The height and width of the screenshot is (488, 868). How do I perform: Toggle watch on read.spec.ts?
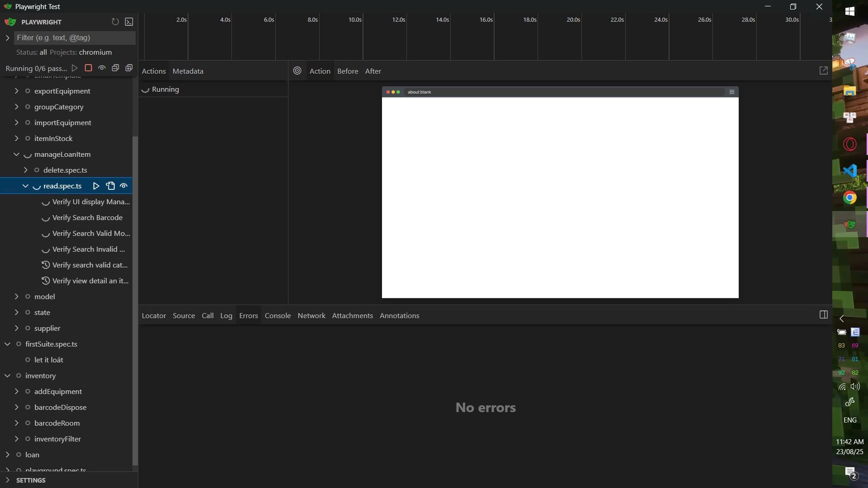click(x=124, y=186)
